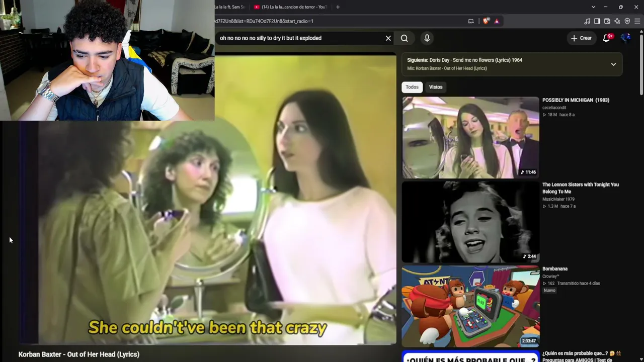
Task: Click the 'Korban Baxter - Out of Her Head (Lyrics)' video title
Action: coord(79,354)
